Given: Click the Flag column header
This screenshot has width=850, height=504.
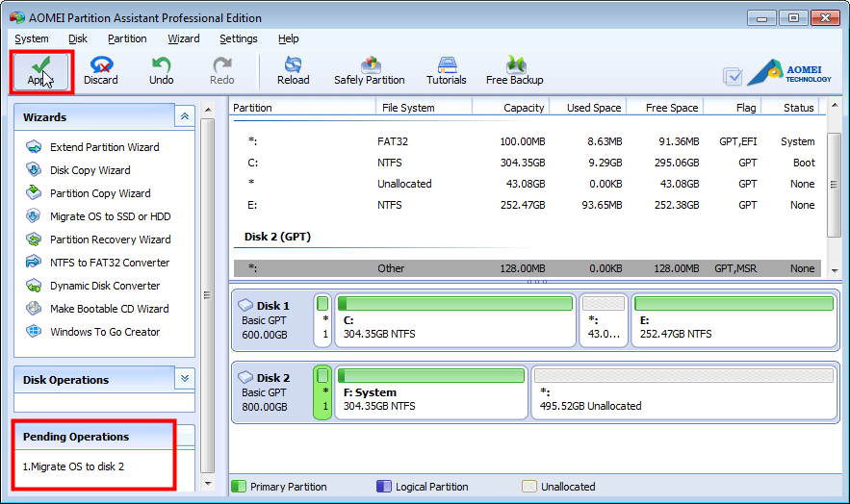Looking at the screenshot, I should click(733, 107).
